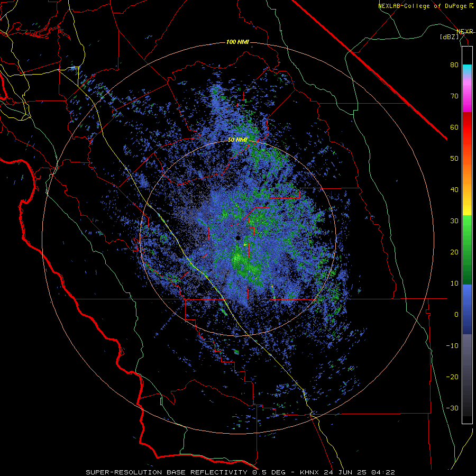Viewport: 476px width, 476px height.
Task: Click the -20 value on color scale
Action: coord(452,377)
